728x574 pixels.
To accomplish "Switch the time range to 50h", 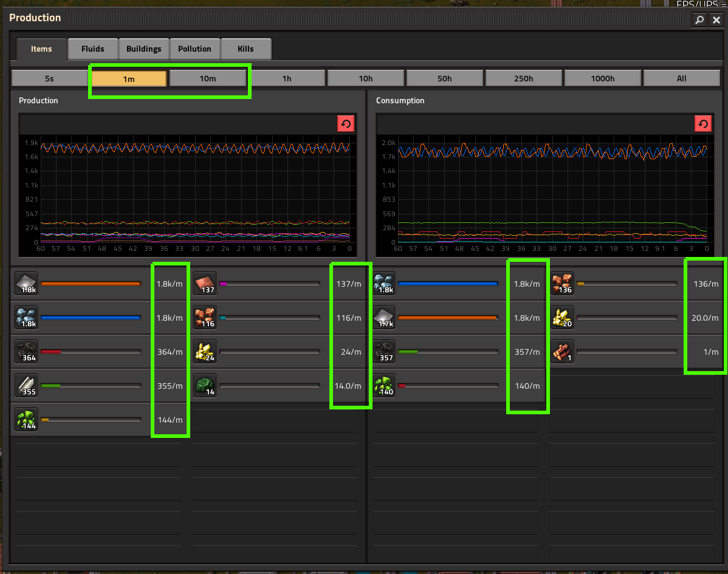I will [x=445, y=78].
